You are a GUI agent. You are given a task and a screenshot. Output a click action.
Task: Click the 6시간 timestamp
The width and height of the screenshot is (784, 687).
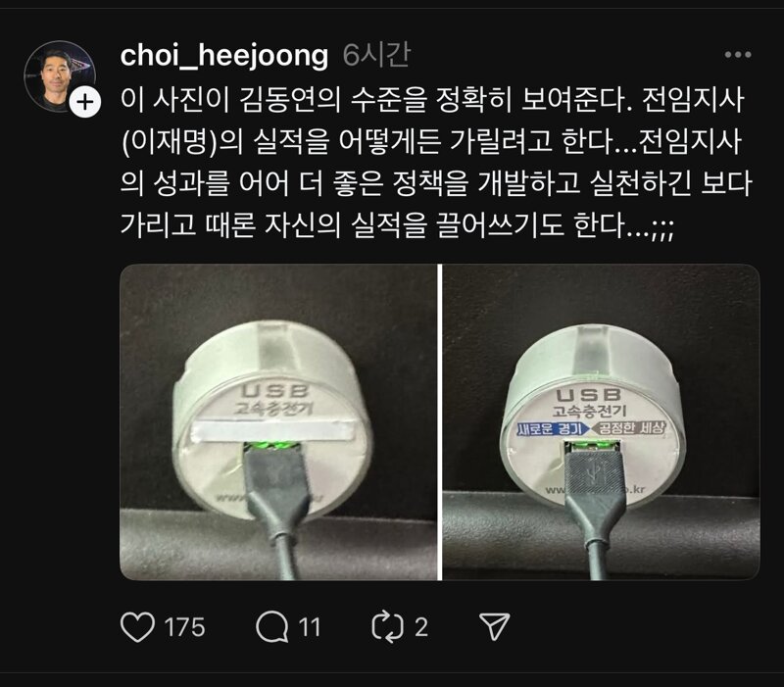click(x=376, y=55)
